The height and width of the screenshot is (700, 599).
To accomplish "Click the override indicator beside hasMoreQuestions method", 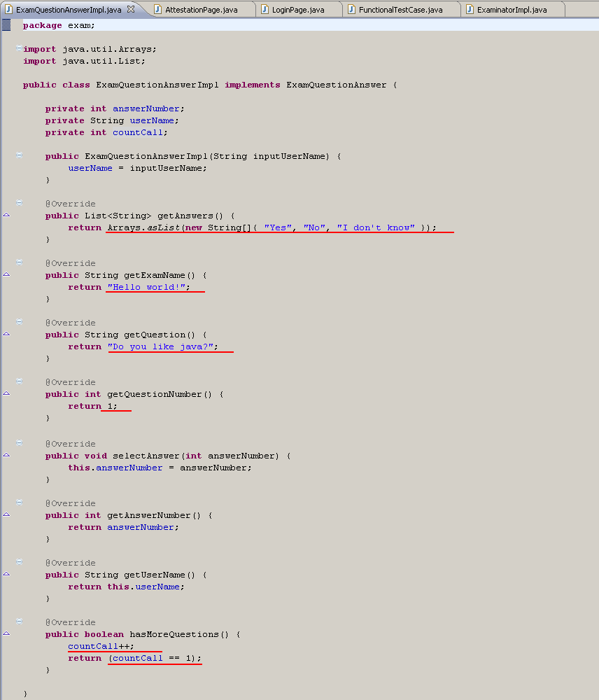I will pyautogui.click(x=6, y=633).
